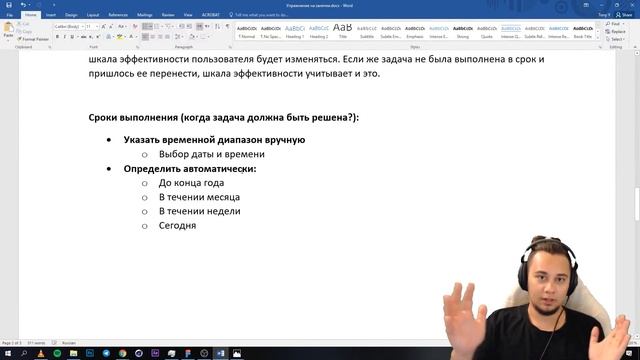Viewport: 640px width, 360px height.
Task: Apply Underline formatting
Action: click(72, 37)
